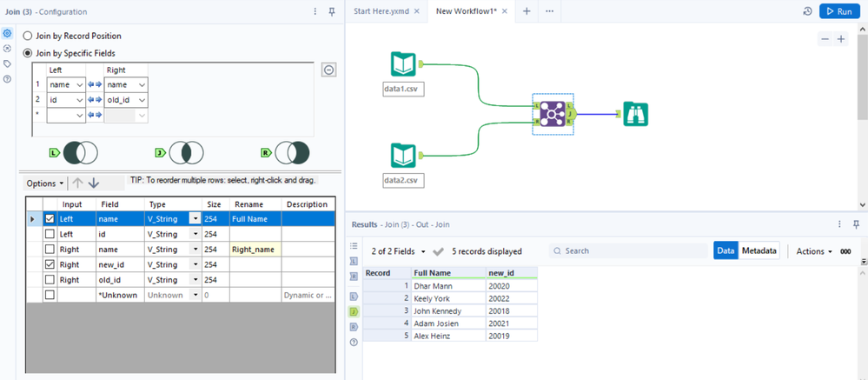This screenshot has width=868, height=380.
Task: Edit the Right_name rename cell
Action: coord(255,250)
